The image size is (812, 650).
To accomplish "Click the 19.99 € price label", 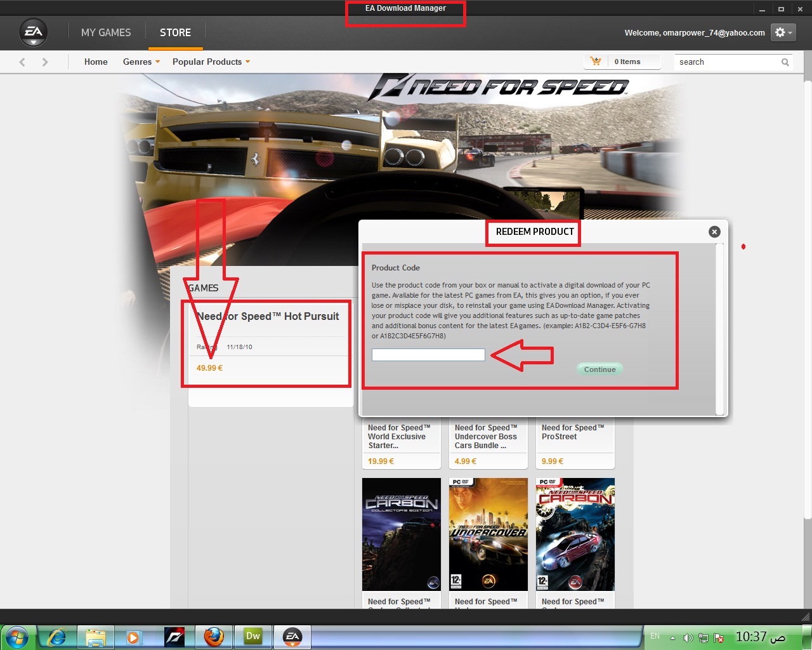I will pyautogui.click(x=381, y=461).
